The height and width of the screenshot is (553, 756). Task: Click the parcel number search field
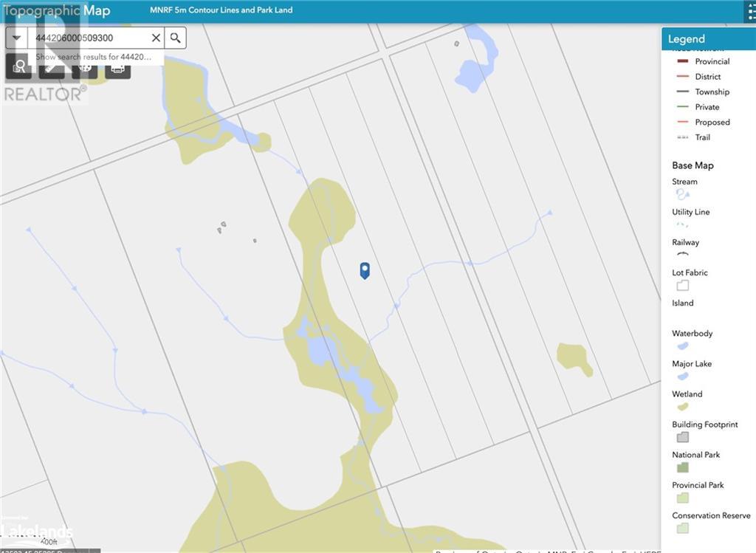pos(87,38)
